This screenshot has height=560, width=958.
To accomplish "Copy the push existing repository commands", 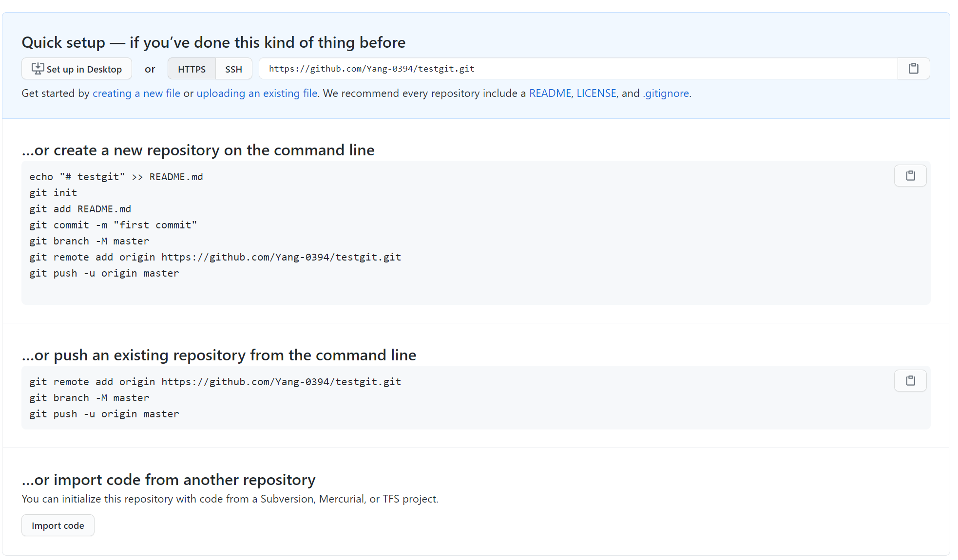I will [910, 381].
